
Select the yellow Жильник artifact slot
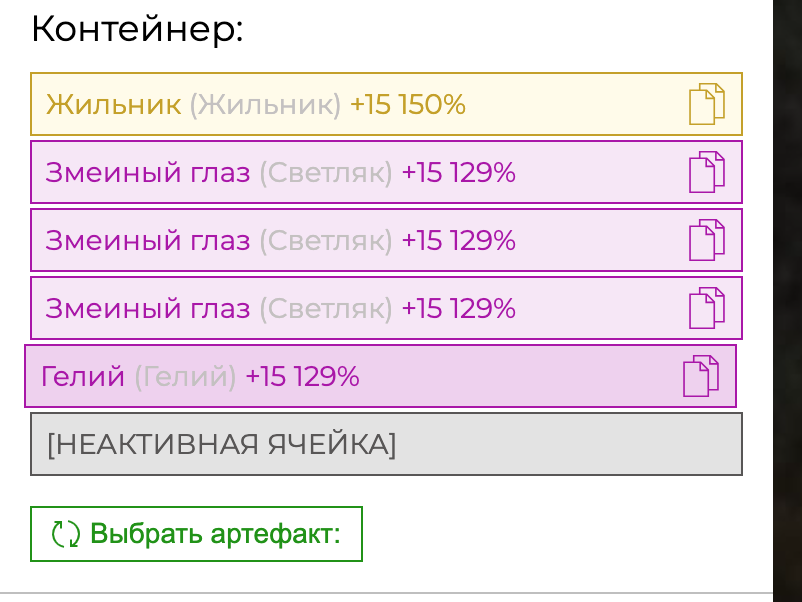[x=386, y=104]
